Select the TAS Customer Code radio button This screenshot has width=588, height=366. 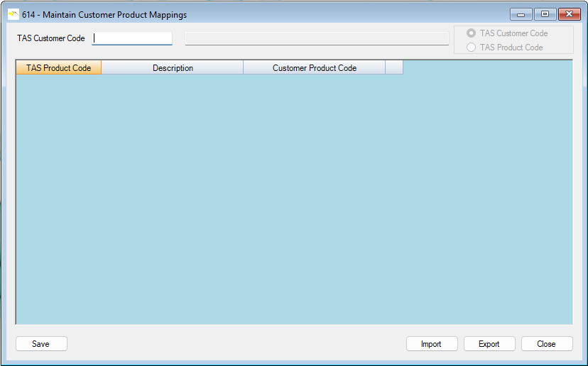click(x=471, y=33)
